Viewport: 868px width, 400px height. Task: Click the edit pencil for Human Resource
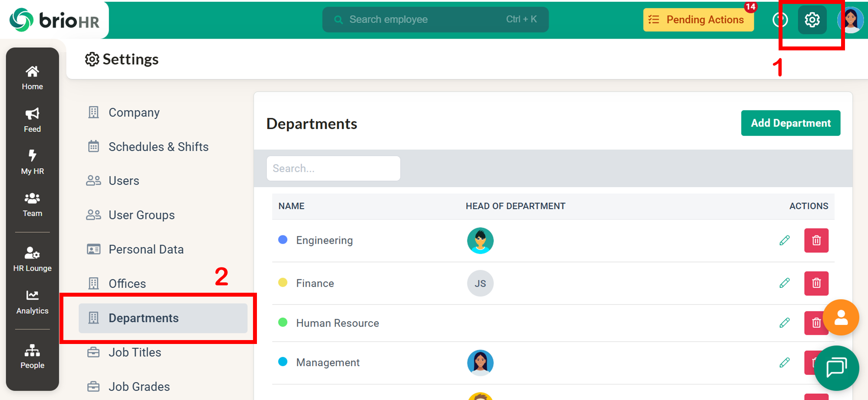[x=784, y=323]
